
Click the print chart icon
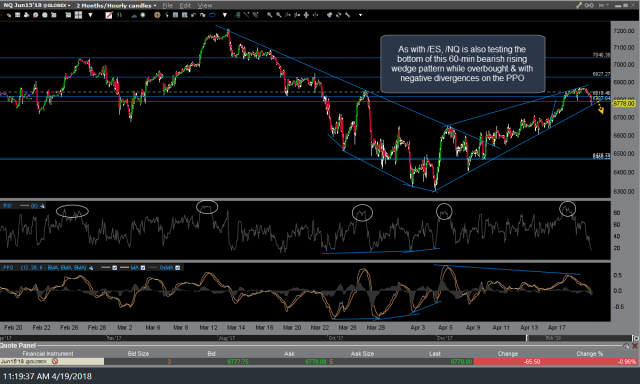[x=27, y=15]
